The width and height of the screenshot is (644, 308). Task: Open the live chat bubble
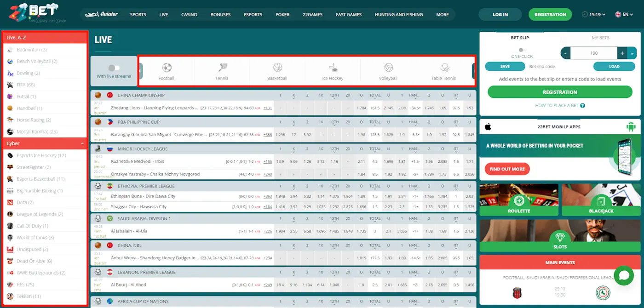[624, 275]
